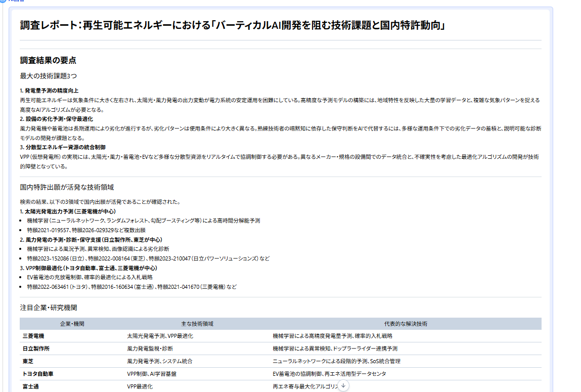Click bullet 特願2021-019557、特願2026-029329など複数出願
581x392 pixels.
click(x=86, y=230)
